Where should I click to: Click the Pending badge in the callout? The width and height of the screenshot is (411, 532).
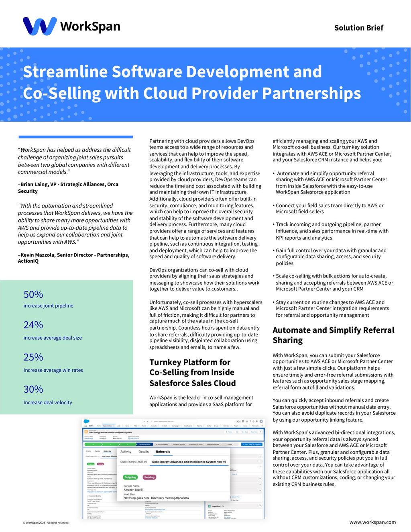point(149,477)
